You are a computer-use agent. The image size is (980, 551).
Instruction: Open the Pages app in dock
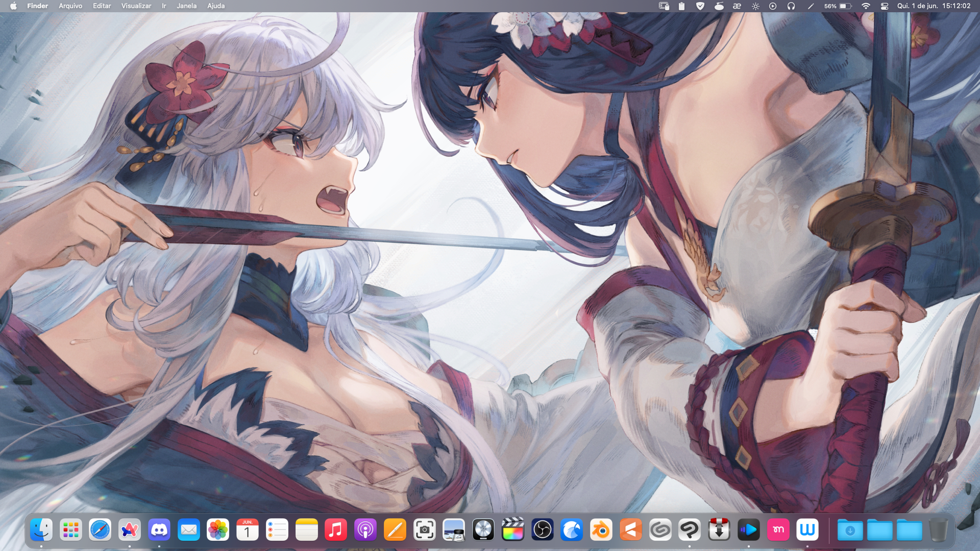pos(395,531)
